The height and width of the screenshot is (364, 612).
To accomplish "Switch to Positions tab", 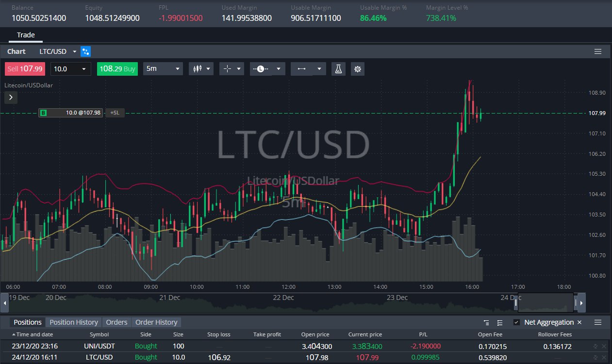I will click(x=28, y=322).
